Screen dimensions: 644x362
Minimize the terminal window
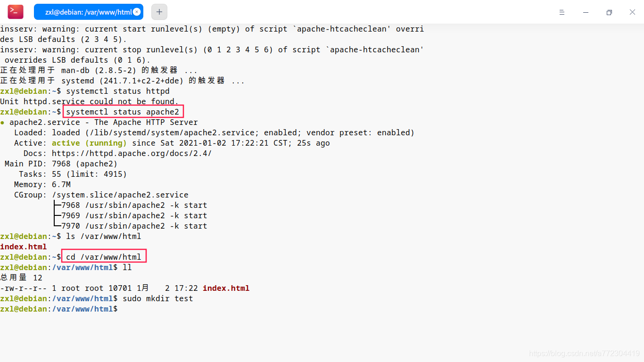(585, 12)
